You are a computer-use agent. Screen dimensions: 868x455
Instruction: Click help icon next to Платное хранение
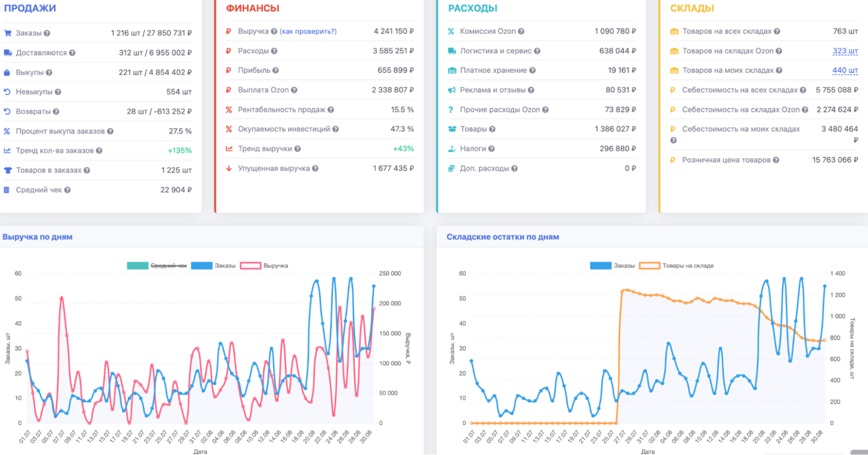(532, 70)
